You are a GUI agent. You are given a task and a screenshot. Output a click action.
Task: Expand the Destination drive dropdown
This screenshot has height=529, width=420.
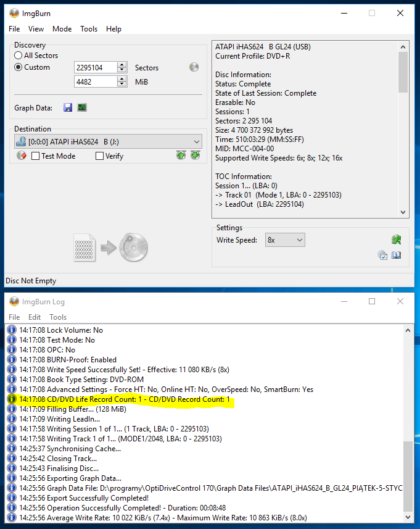tap(197, 142)
